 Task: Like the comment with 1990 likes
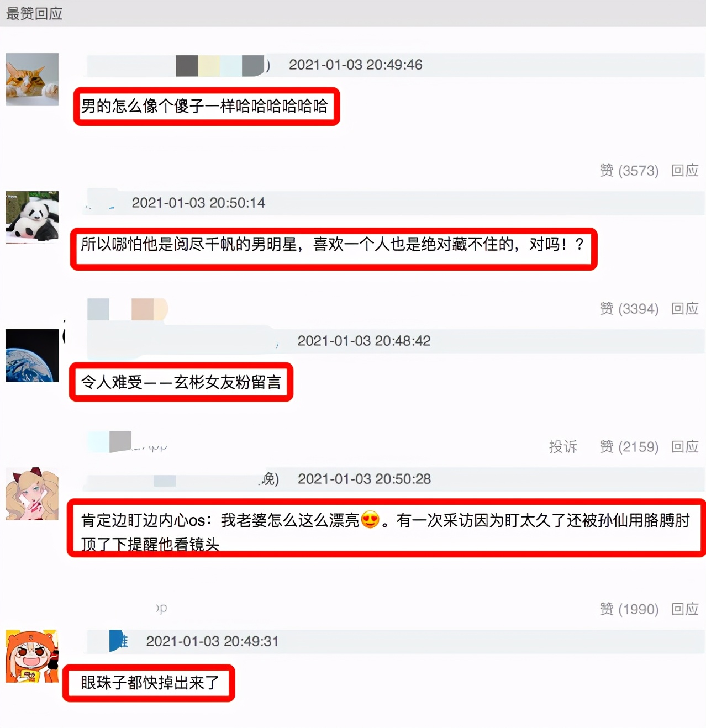629,609
